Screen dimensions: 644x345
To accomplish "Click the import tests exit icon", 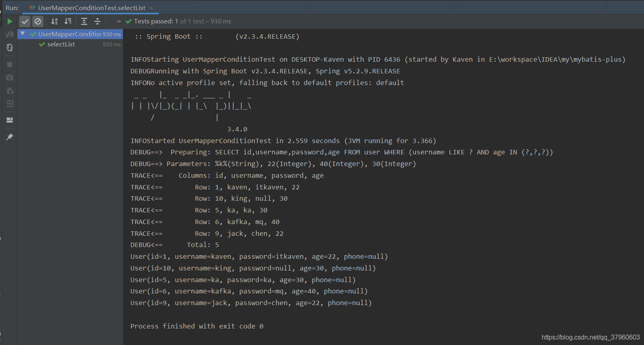I will 10,104.
